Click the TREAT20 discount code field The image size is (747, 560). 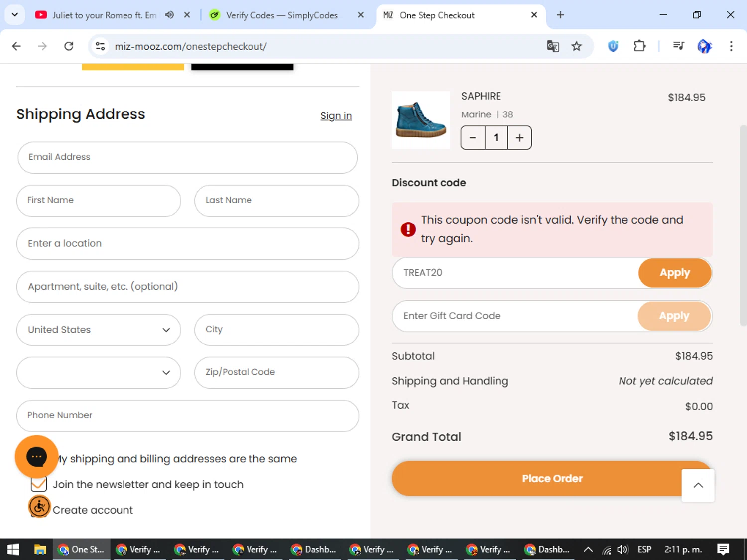[515, 273]
